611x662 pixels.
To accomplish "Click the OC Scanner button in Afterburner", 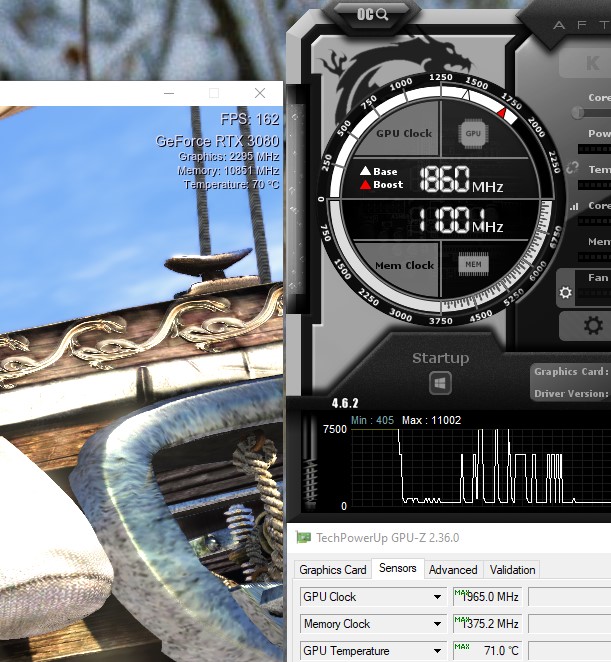I will click(x=372, y=14).
